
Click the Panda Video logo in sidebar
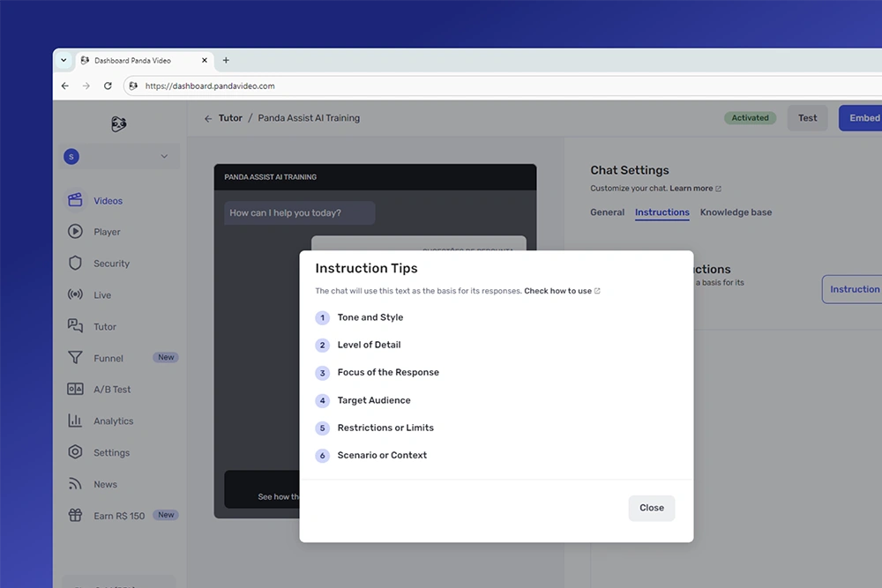coord(119,123)
